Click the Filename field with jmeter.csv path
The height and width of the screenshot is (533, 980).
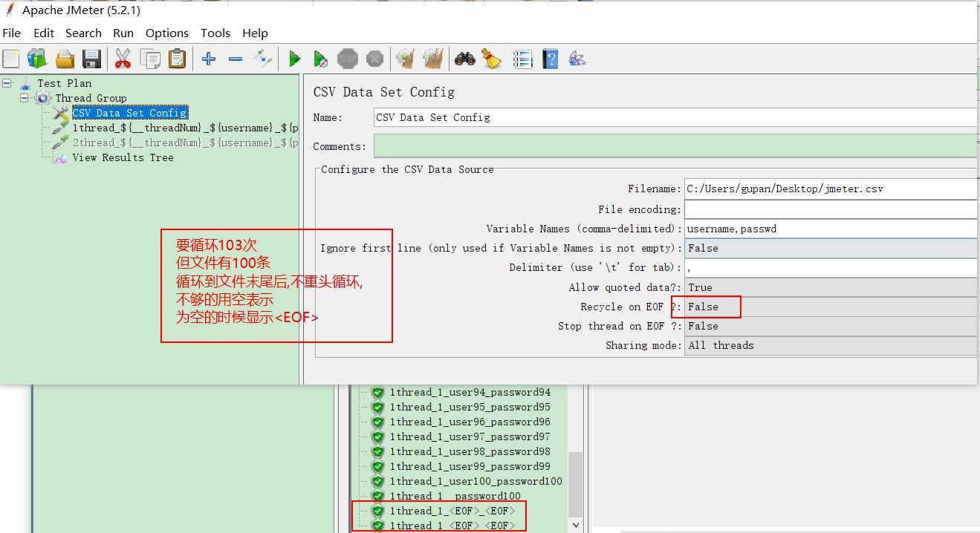tap(830, 189)
